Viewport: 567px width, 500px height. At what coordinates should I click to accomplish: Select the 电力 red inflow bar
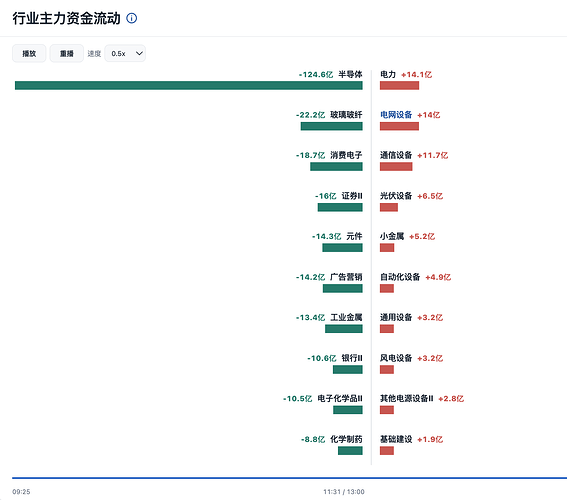tap(400, 85)
